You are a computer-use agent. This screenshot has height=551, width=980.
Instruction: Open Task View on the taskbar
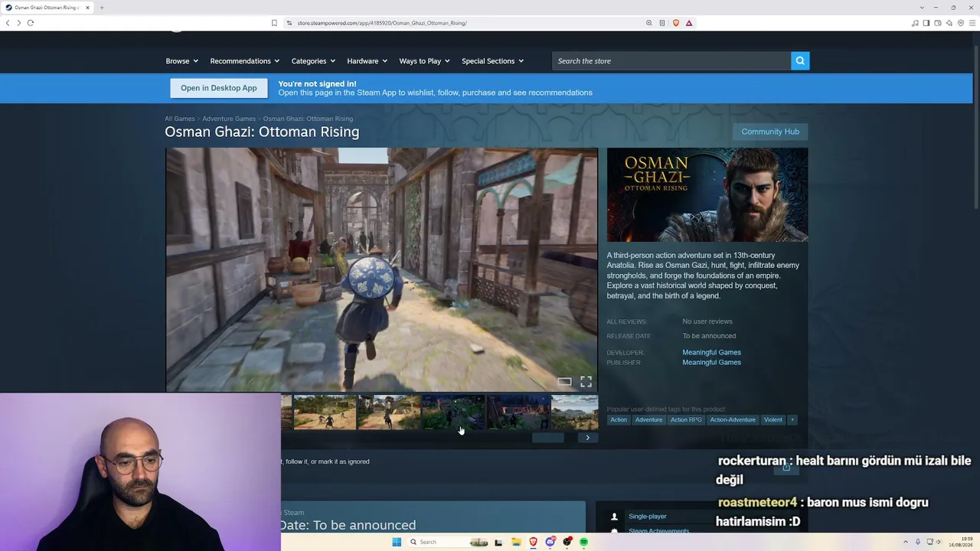coord(498,542)
